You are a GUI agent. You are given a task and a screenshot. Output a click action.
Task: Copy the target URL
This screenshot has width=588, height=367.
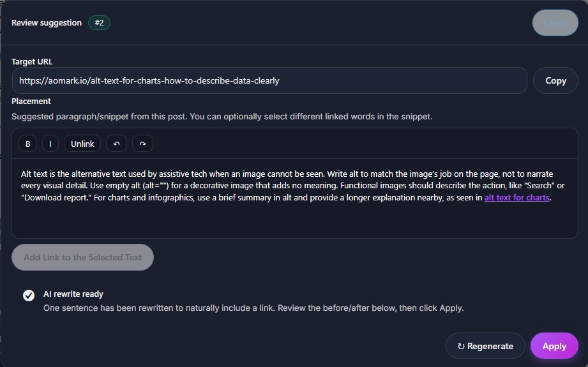point(555,80)
